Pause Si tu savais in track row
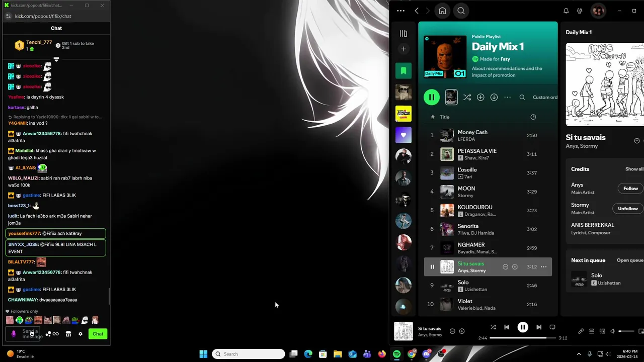This screenshot has width=644, height=362. point(432,267)
